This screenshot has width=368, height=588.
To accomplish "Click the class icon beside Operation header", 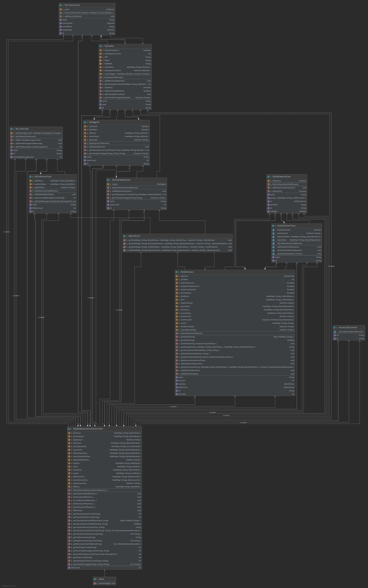I will click(x=124, y=236).
